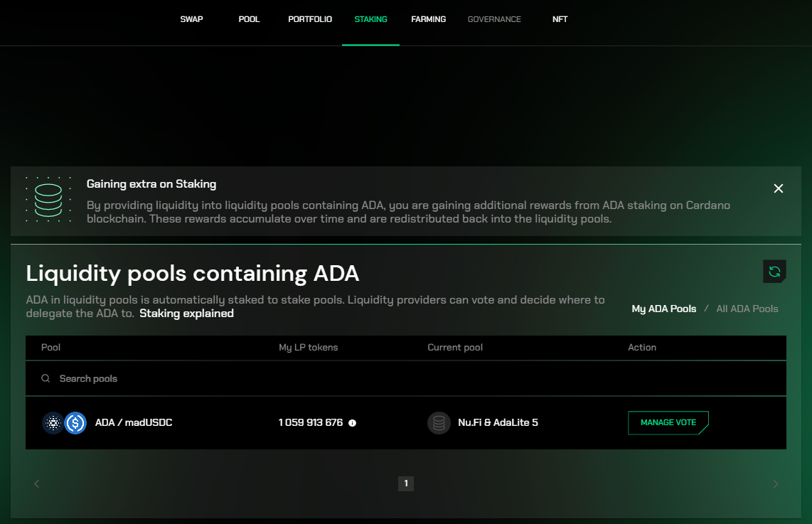This screenshot has height=524, width=812.
Task: Open the GOVERNANCE section
Action: click(494, 19)
